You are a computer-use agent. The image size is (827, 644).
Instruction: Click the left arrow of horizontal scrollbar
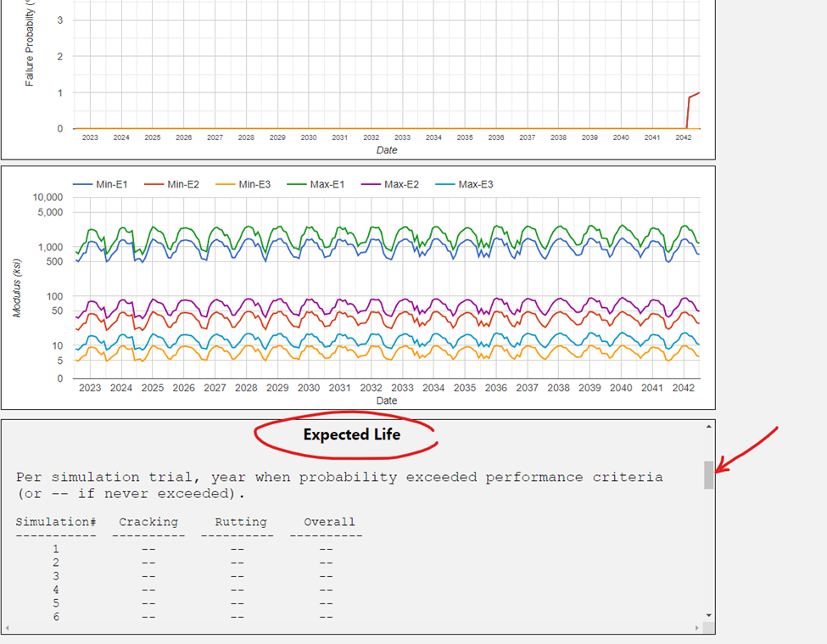tap(6, 628)
